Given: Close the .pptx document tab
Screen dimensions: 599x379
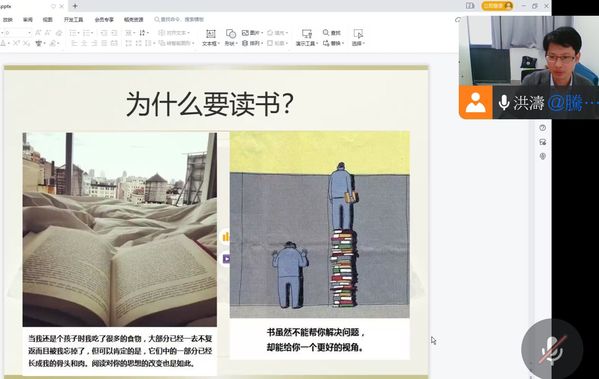Looking at the screenshot, I should (62, 6).
